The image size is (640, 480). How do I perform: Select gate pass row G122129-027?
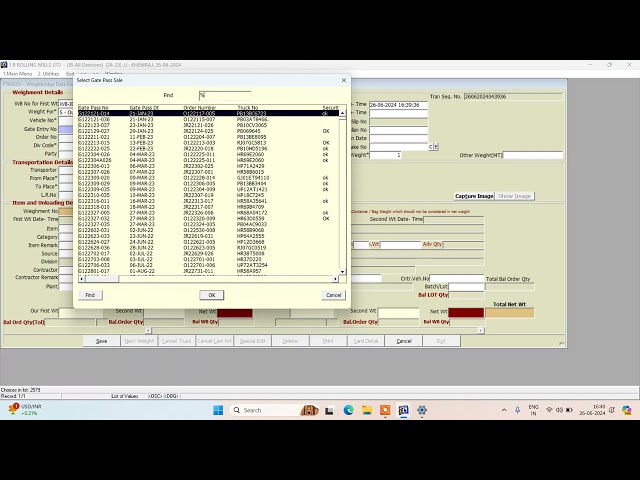pos(208,131)
